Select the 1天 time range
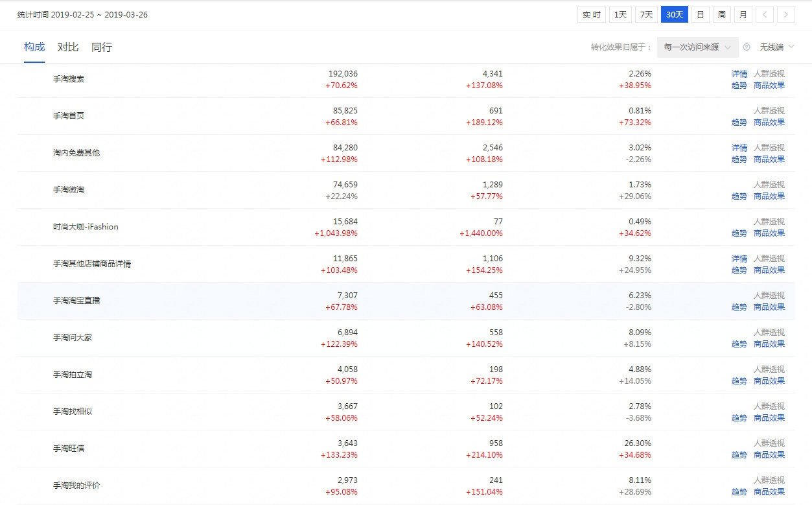Viewport: 812px width, 505px height. (x=620, y=15)
